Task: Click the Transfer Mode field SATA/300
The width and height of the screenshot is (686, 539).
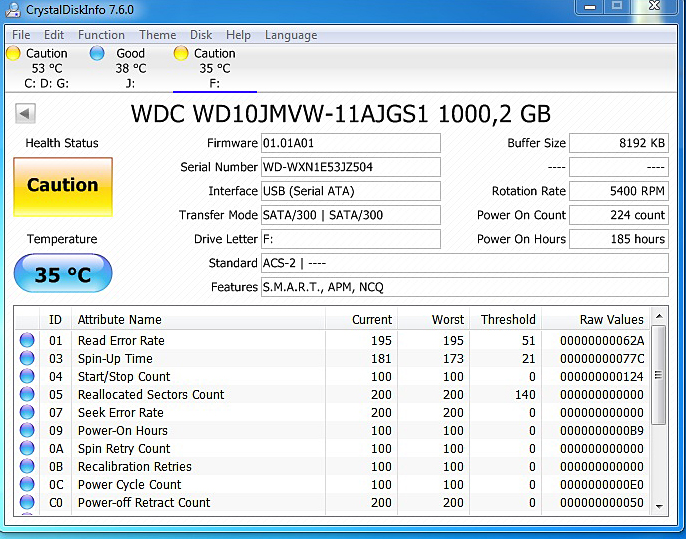Action: point(350,215)
